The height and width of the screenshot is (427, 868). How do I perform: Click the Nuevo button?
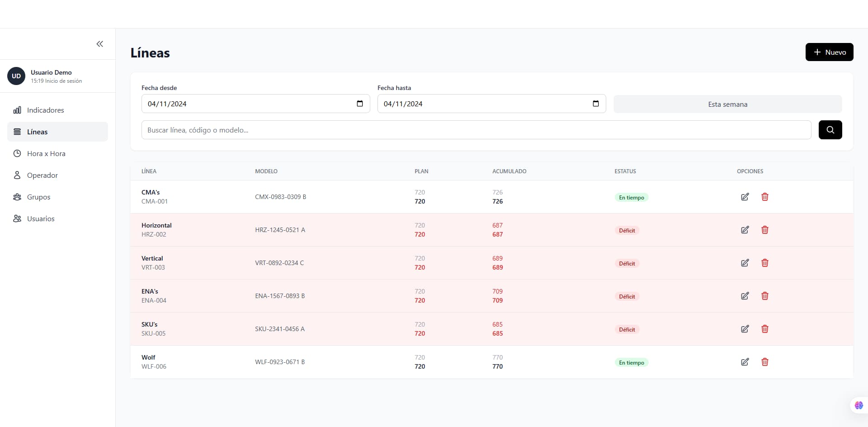point(829,52)
